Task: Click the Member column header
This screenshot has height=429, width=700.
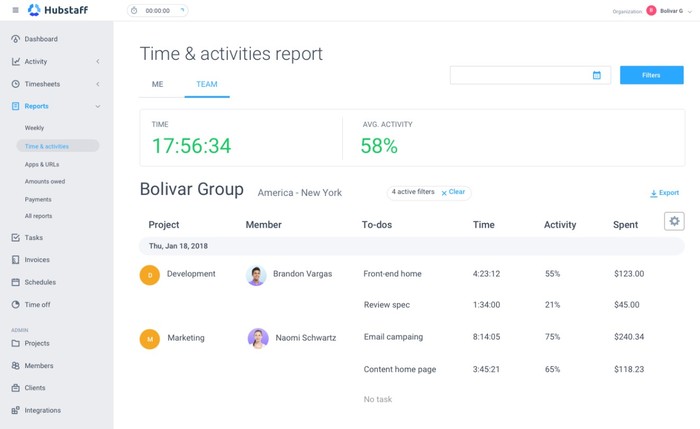Action: click(x=263, y=225)
